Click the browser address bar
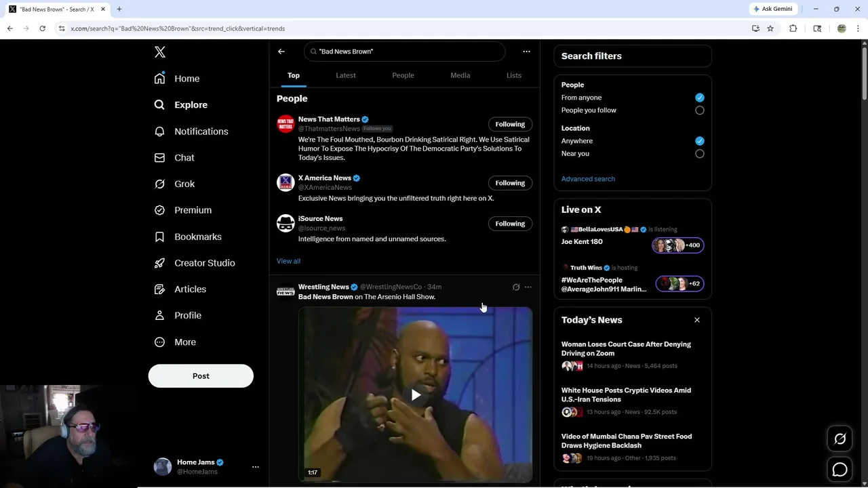 coord(400,28)
